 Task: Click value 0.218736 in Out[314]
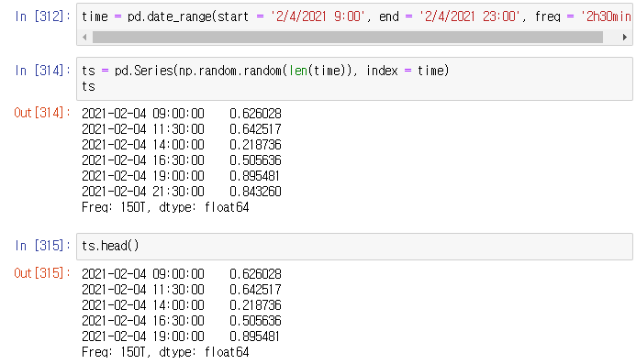pos(255,145)
